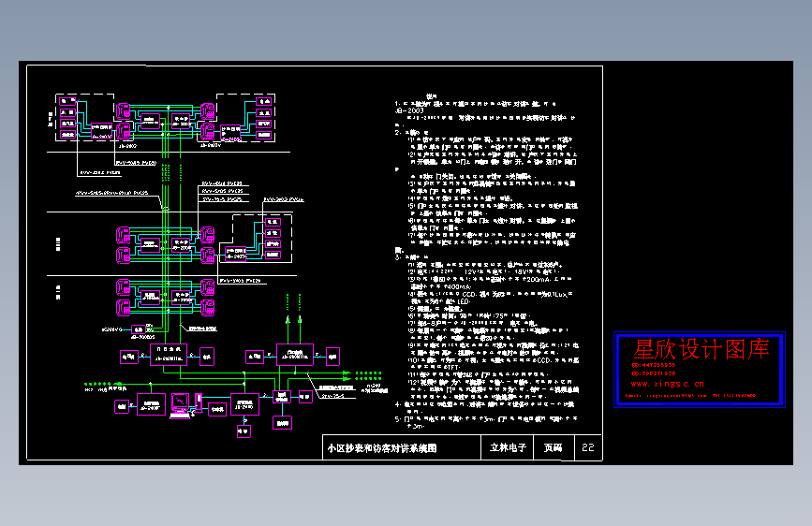Click the title text 小区抄表和访客对讲系统图
The height and width of the screenshot is (526, 812).
point(382,448)
